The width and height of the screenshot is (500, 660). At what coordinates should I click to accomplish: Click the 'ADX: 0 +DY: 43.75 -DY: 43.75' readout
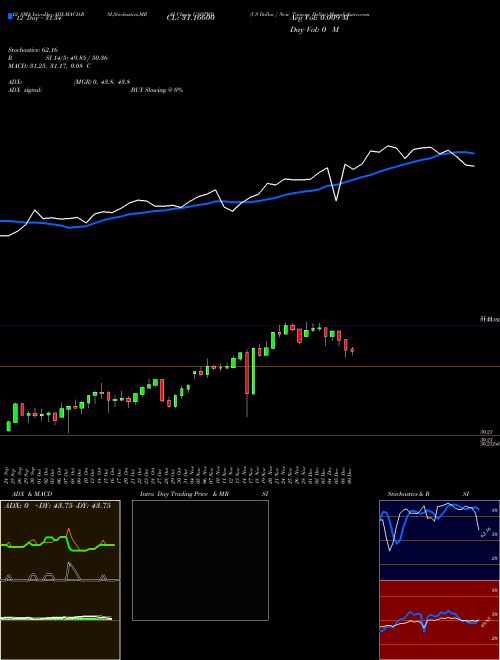click(x=57, y=506)
